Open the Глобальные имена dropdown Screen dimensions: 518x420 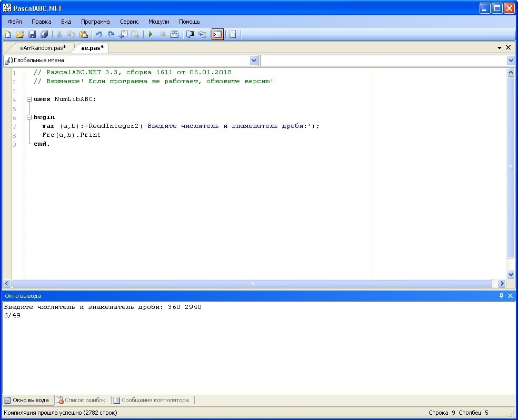pyautogui.click(x=254, y=61)
